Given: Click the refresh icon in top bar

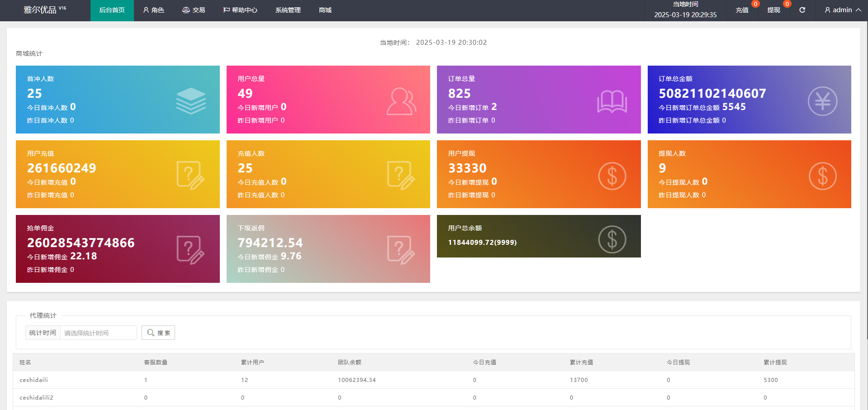Looking at the screenshot, I should coord(802,10).
